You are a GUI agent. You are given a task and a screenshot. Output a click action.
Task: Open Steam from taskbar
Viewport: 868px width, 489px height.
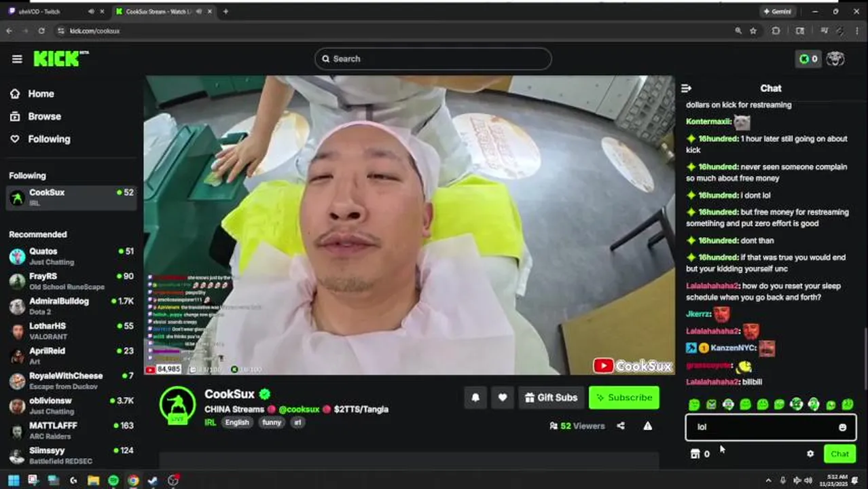(x=153, y=480)
